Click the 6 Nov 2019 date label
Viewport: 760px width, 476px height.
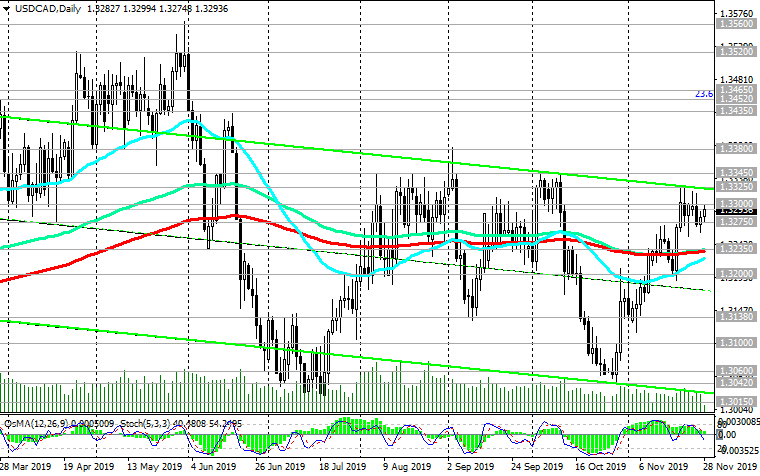click(664, 467)
